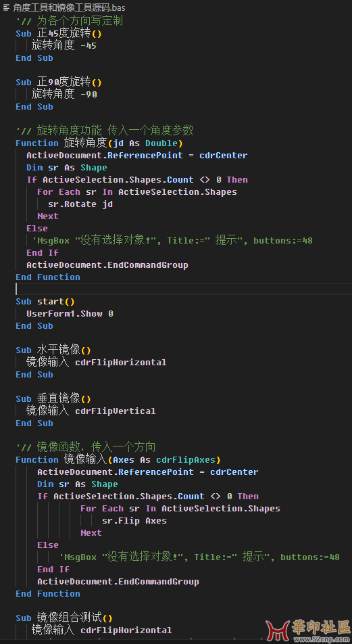Click cdrFlipVertical in the 垂直镜像 sub
This screenshot has width=352, height=644.
[x=116, y=411]
